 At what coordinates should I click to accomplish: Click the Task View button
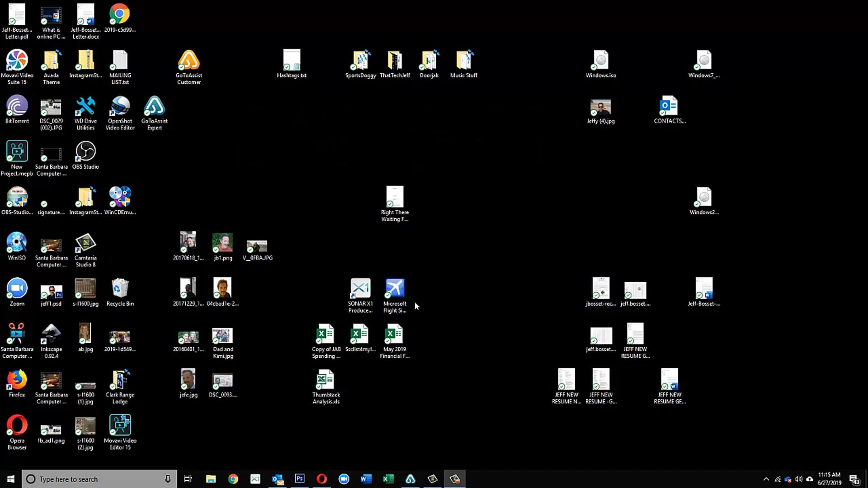(188, 479)
